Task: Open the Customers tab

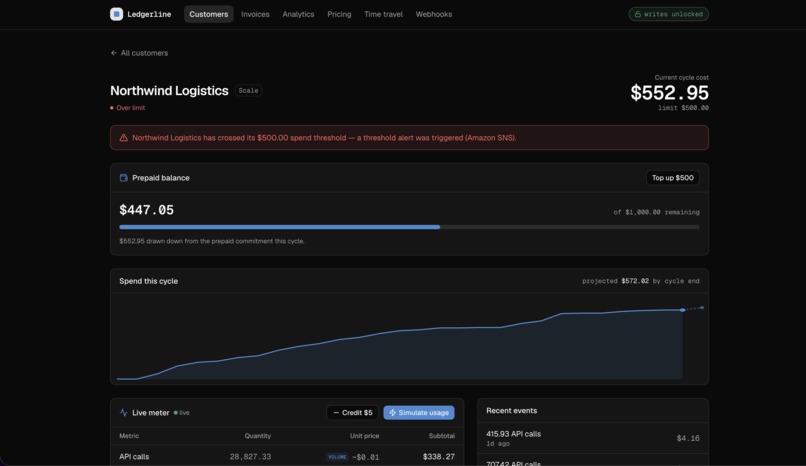Action: tap(209, 14)
